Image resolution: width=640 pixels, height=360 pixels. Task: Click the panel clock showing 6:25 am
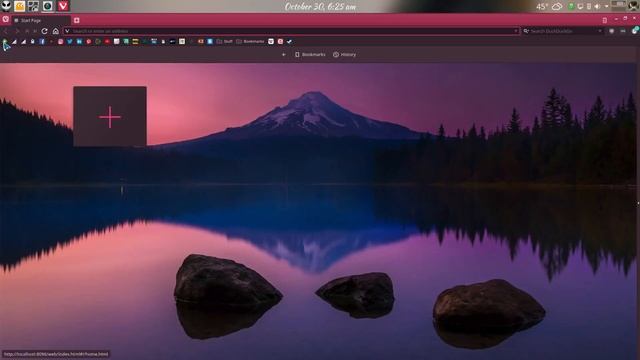point(320,7)
